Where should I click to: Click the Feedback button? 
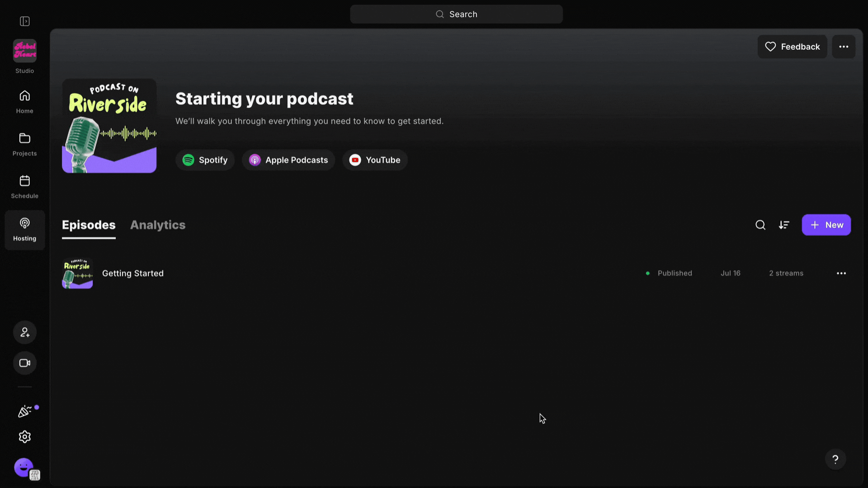click(x=792, y=47)
